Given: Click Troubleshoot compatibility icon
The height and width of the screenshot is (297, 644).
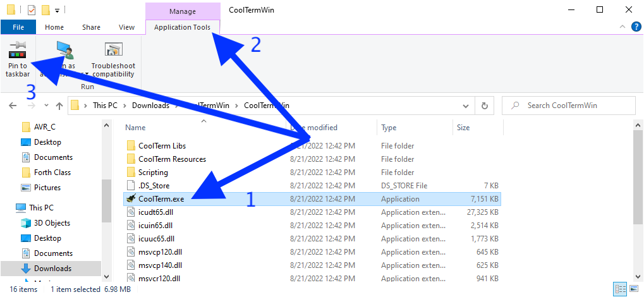Looking at the screenshot, I should click(x=113, y=49).
